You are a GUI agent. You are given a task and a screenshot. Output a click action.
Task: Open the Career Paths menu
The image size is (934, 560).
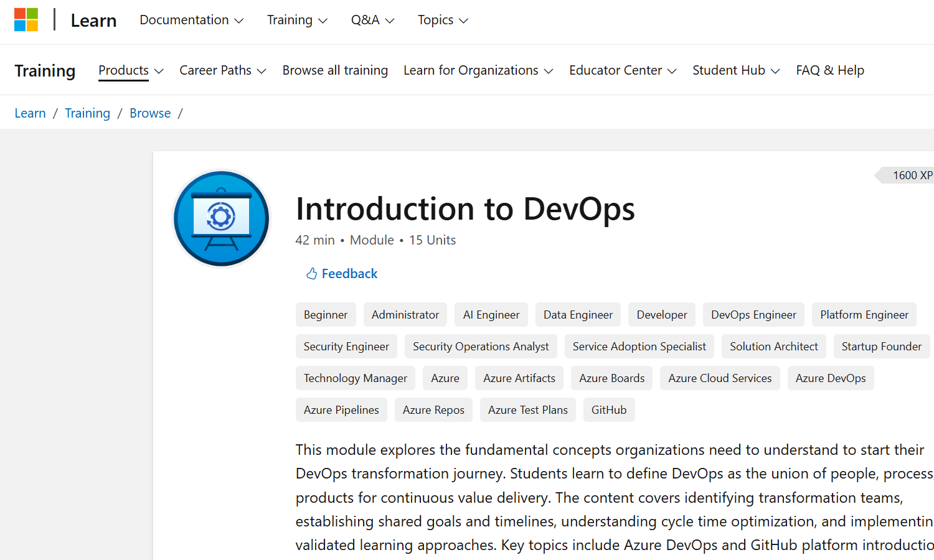click(x=222, y=70)
